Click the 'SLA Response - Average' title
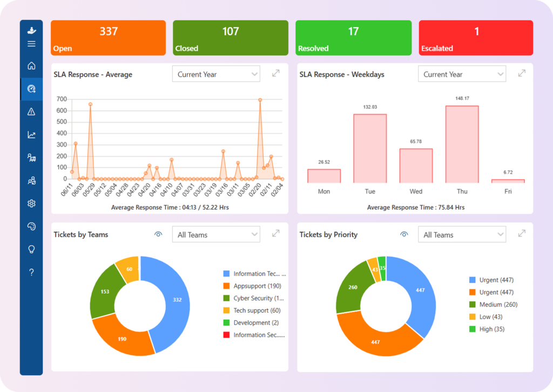The width and height of the screenshot is (553, 392). [x=93, y=75]
